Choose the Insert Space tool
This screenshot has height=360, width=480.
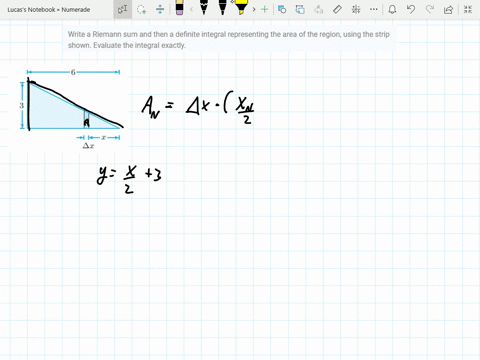[x=160, y=9]
